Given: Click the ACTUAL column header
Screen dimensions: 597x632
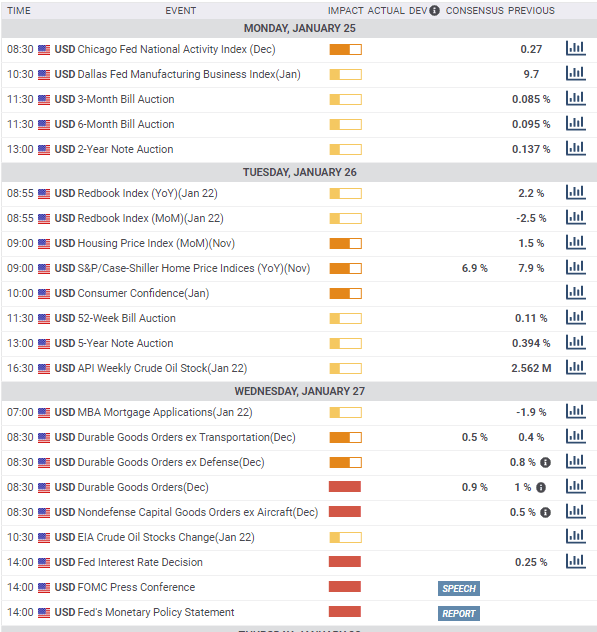Looking at the screenshot, I should [x=386, y=10].
